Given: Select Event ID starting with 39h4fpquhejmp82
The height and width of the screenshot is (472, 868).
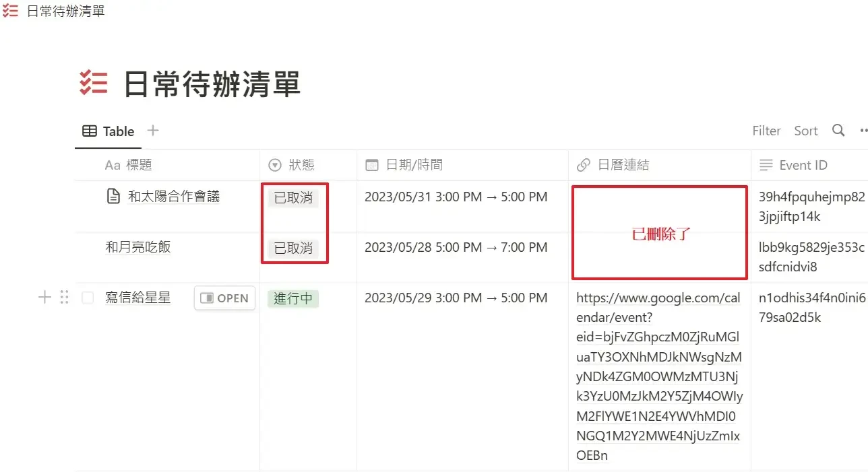Looking at the screenshot, I should 811,207.
